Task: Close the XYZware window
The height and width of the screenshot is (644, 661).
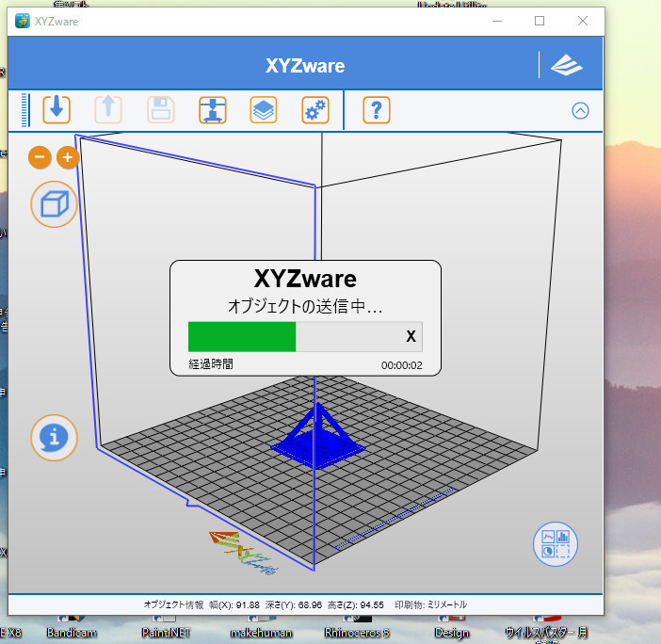Action: point(583,21)
